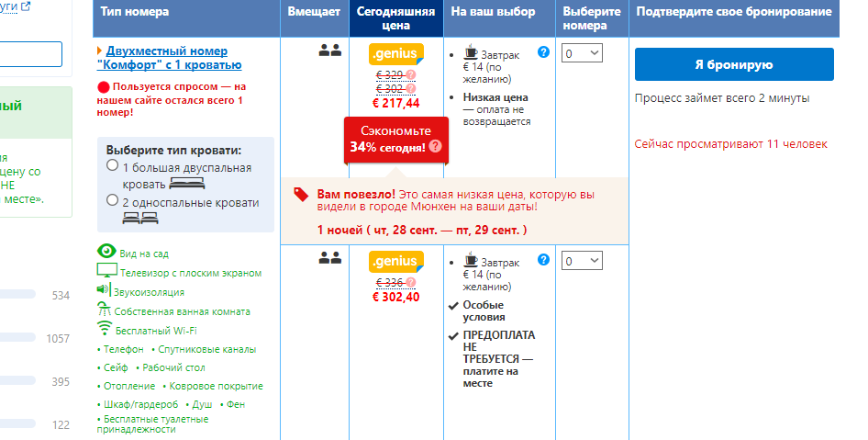The image size is (868, 440).
Task: Click the 'Я бронирую' button
Action: point(734,64)
